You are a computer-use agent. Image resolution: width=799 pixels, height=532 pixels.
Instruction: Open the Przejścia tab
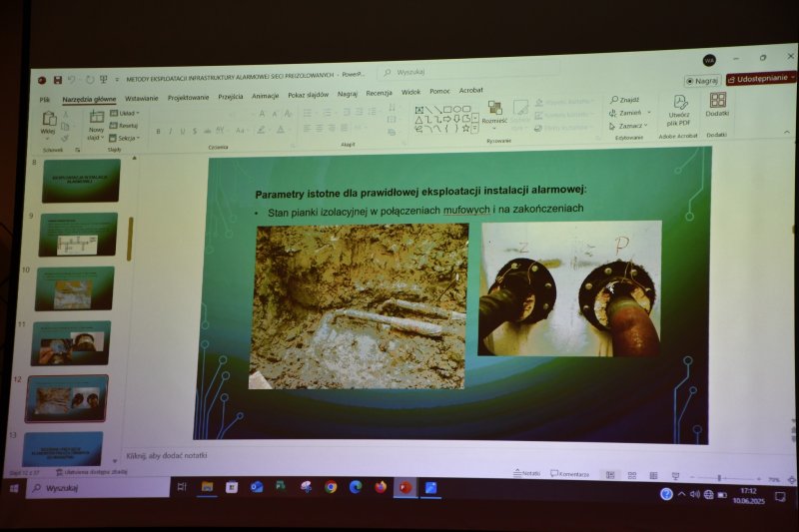(x=231, y=97)
